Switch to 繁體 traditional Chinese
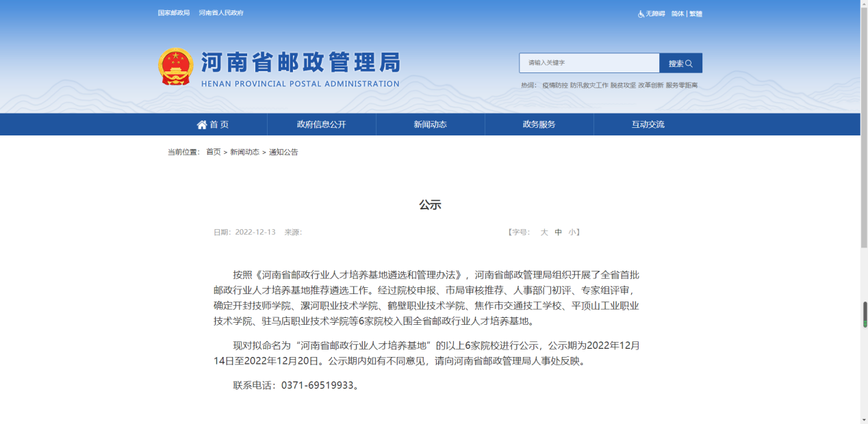 click(695, 14)
